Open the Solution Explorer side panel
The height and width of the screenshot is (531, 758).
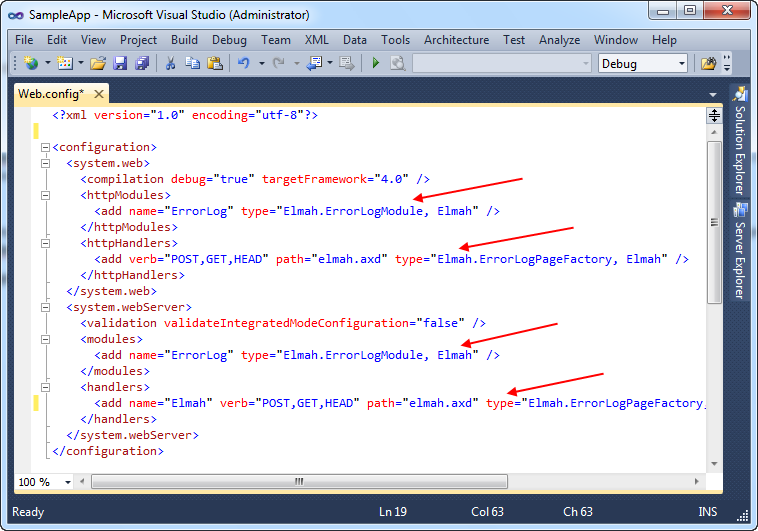740,141
